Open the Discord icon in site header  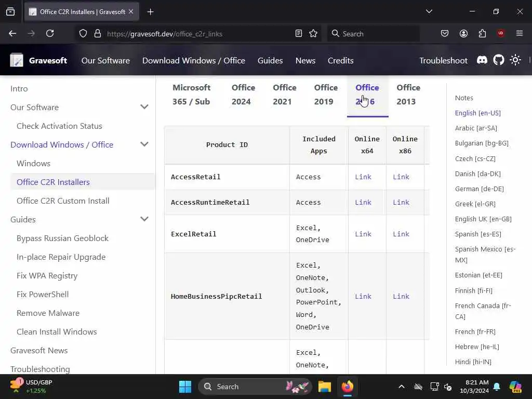coord(482,60)
